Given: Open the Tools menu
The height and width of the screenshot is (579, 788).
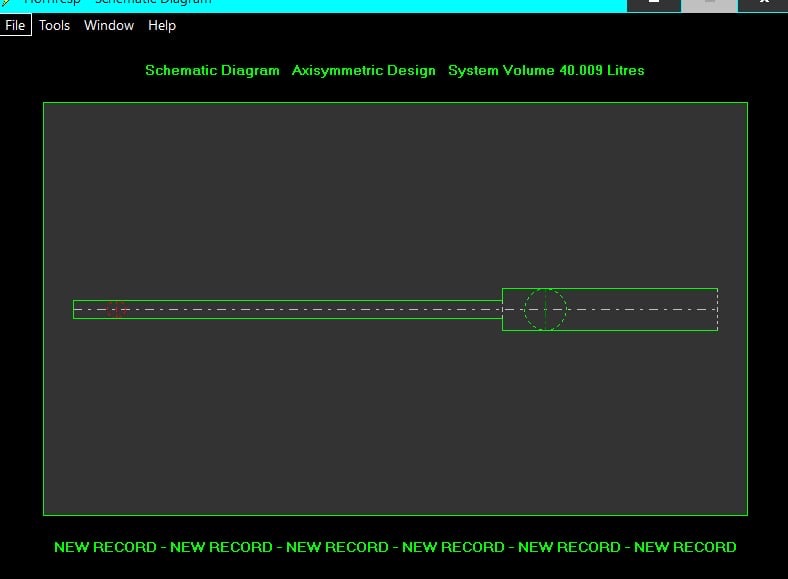Looking at the screenshot, I should click(54, 25).
